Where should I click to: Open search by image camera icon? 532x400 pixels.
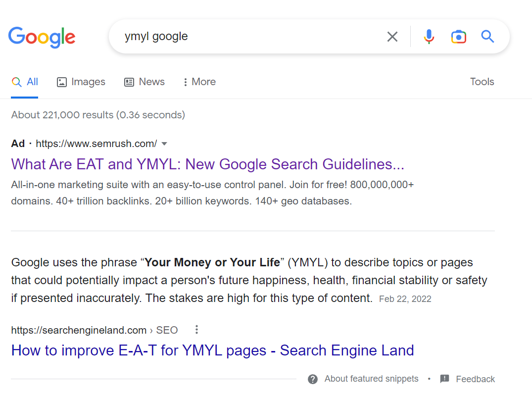point(458,37)
